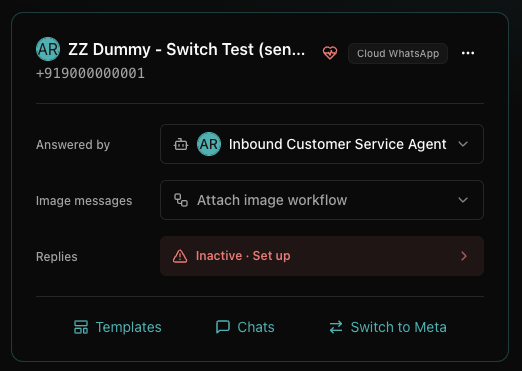Click the phone number +919000000001
The height and width of the screenshot is (371, 522).
(90, 73)
